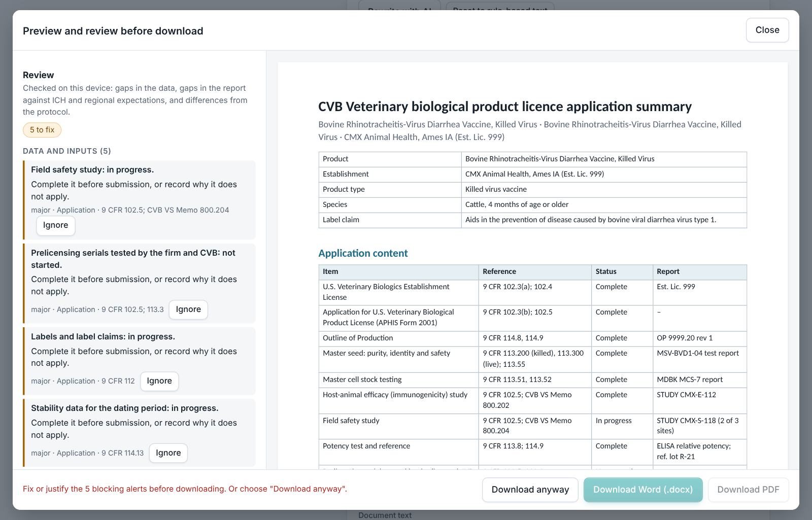Click the 'Reference' column header
Viewport: 812px width, 520px height.
[x=535, y=272]
